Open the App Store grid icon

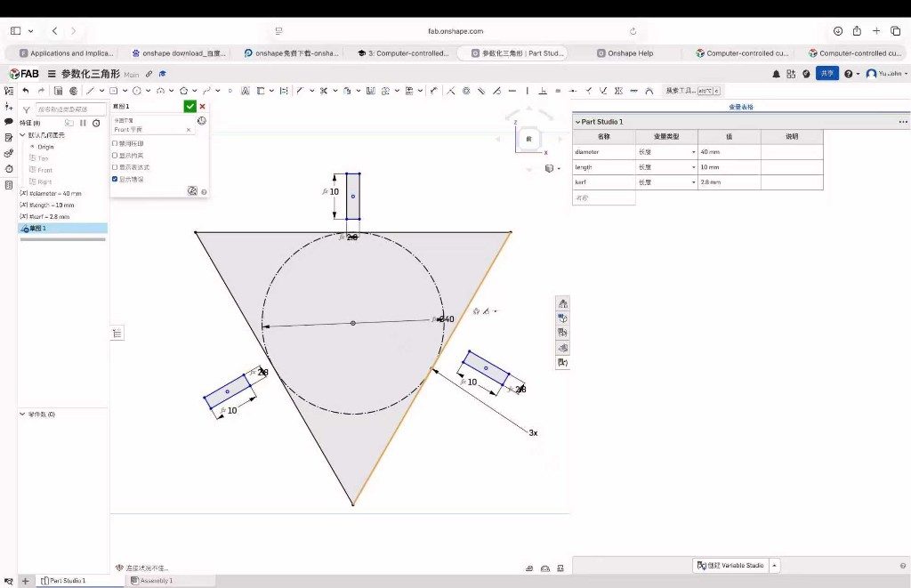791,74
